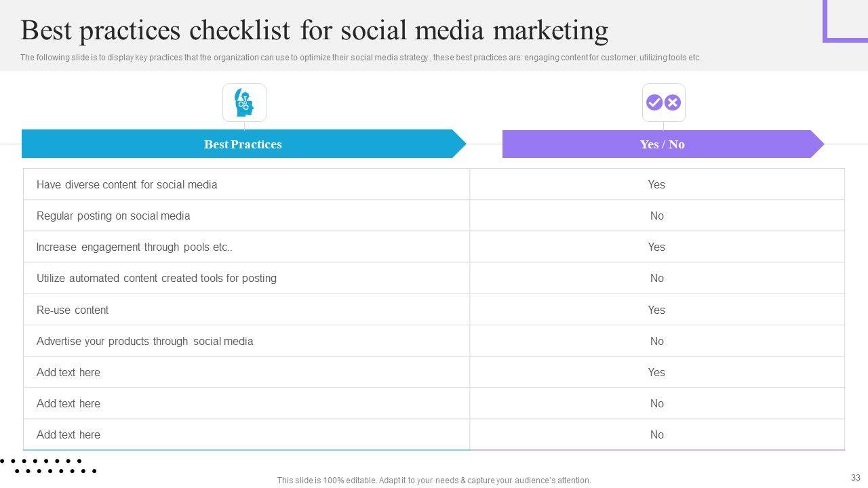Click the slide title about social media marketing
868x488 pixels.
(314, 31)
